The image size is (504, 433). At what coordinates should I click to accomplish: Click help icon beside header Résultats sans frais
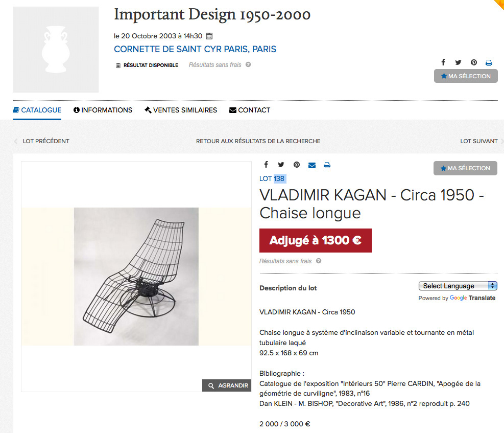pos(248,64)
